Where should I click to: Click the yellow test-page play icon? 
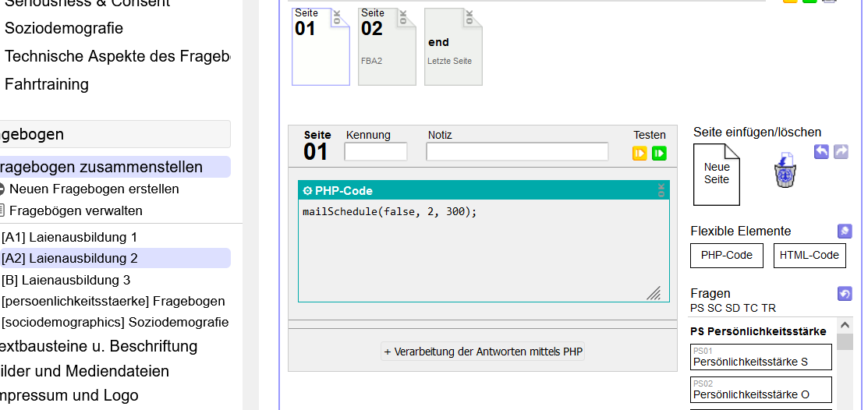tap(639, 154)
